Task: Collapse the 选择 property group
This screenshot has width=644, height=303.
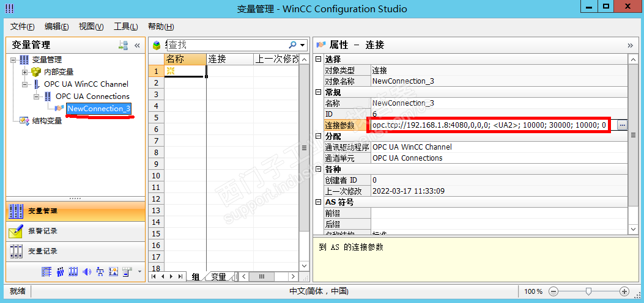Action: pos(318,59)
